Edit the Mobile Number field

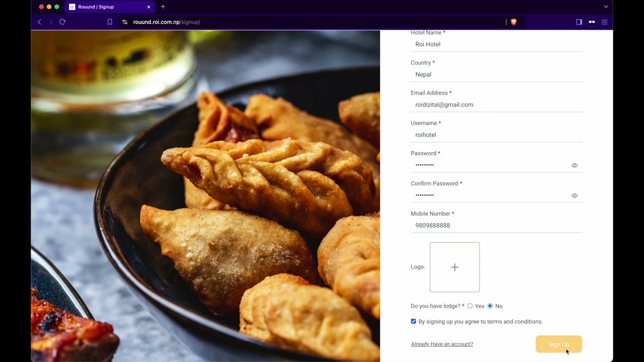[x=496, y=225]
